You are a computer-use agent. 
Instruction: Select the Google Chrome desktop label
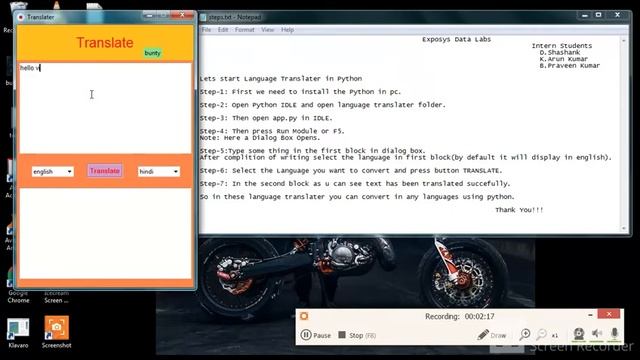(x=18, y=296)
